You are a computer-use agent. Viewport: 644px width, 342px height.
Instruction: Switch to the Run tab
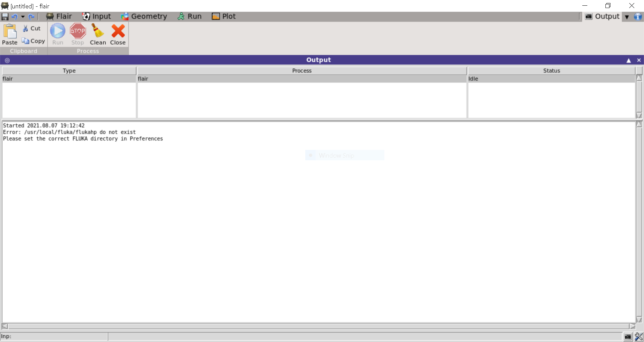tap(190, 16)
